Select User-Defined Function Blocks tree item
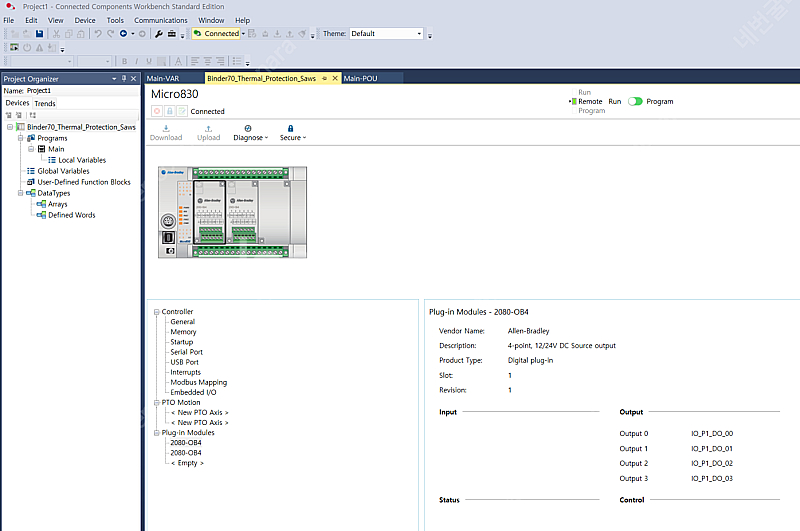800x531 pixels. [x=84, y=182]
